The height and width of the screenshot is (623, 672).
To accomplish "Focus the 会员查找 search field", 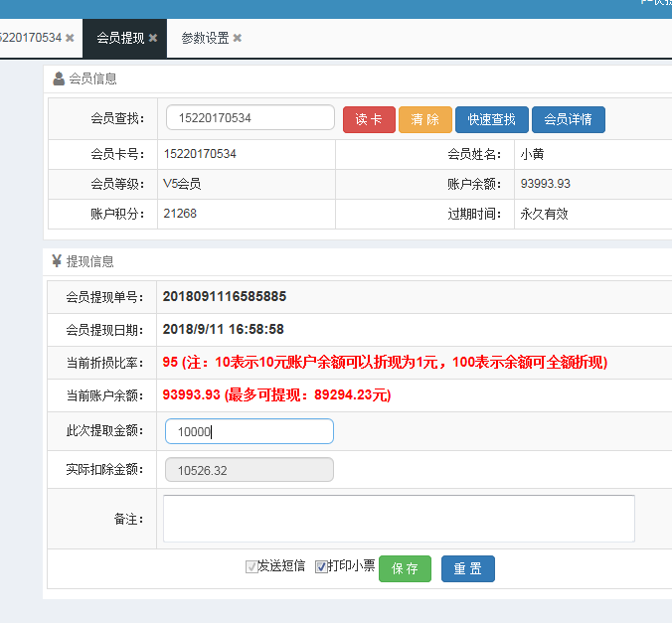I will [x=251, y=117].
